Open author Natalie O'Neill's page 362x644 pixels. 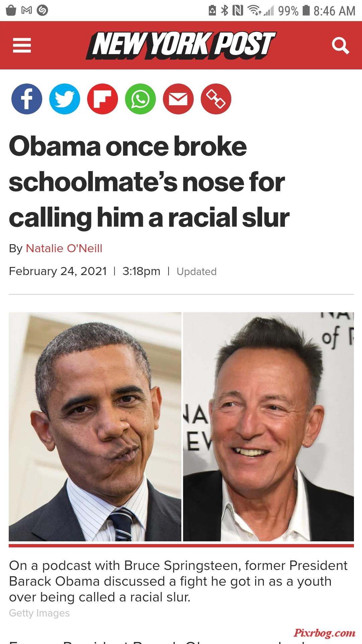click(64, 249)
